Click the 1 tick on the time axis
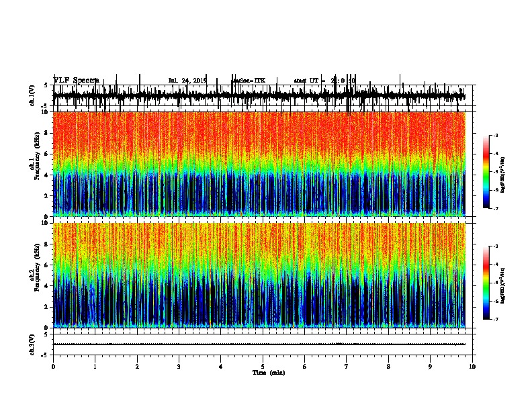 click(x=95, y=367)
